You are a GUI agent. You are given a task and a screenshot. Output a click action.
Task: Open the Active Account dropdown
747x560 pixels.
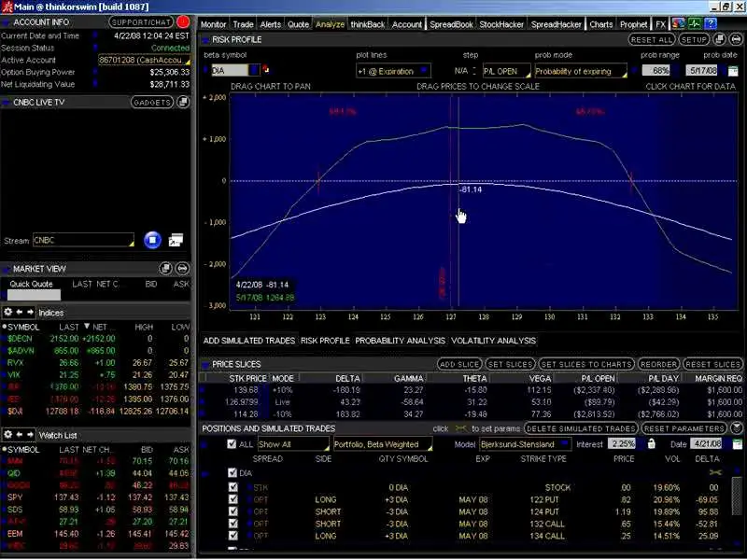(x=144, y=60)
